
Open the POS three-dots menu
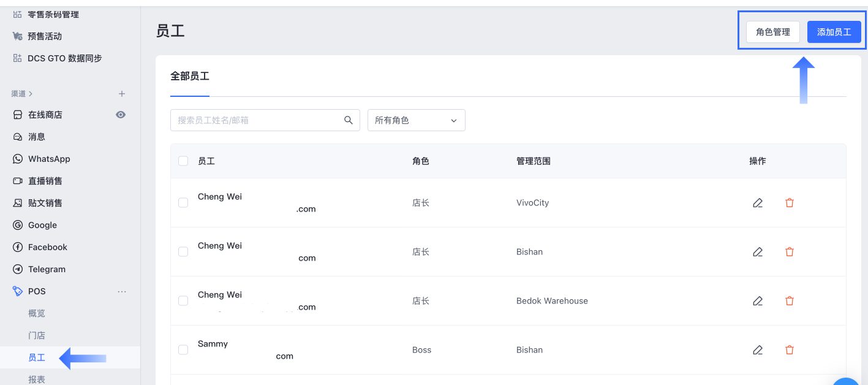tap(122, 291)
